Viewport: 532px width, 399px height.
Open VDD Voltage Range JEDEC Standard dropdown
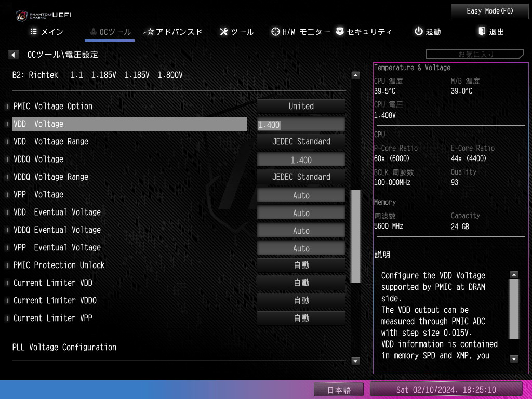coord(301,141)
